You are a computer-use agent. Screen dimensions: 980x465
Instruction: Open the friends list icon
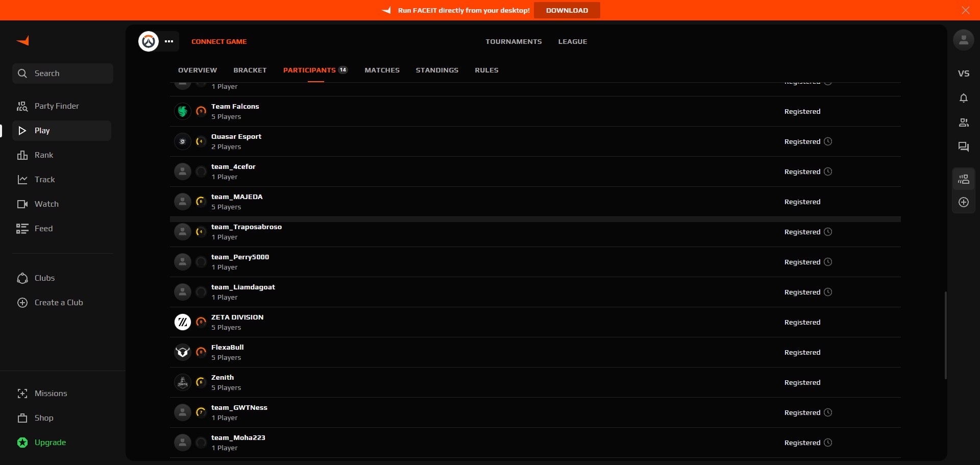[x=963, y=123]
